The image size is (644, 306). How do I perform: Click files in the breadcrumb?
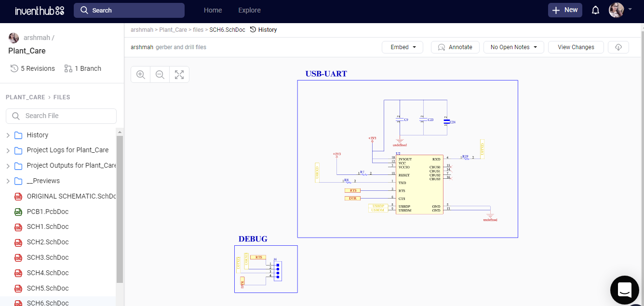click(198, 30)
